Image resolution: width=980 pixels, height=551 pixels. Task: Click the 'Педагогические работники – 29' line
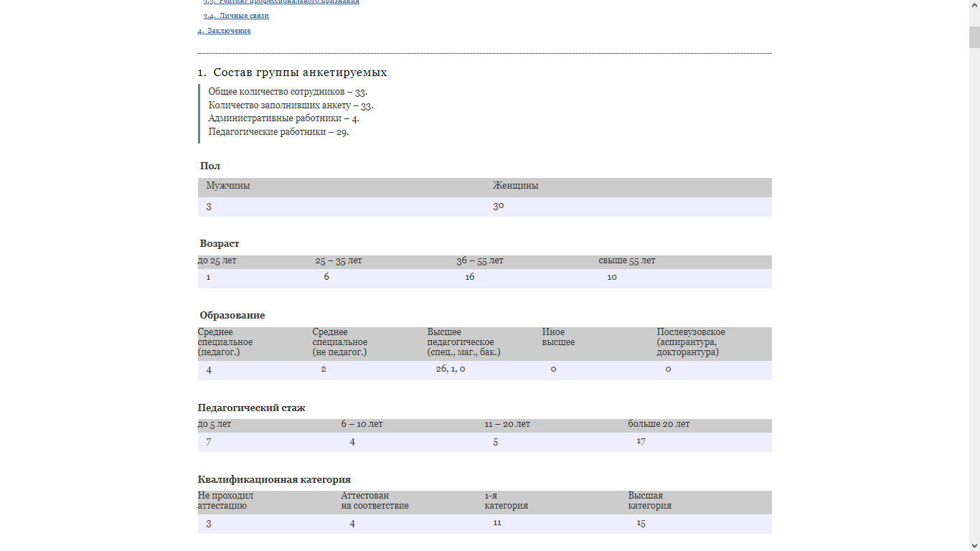coord(278,132)
